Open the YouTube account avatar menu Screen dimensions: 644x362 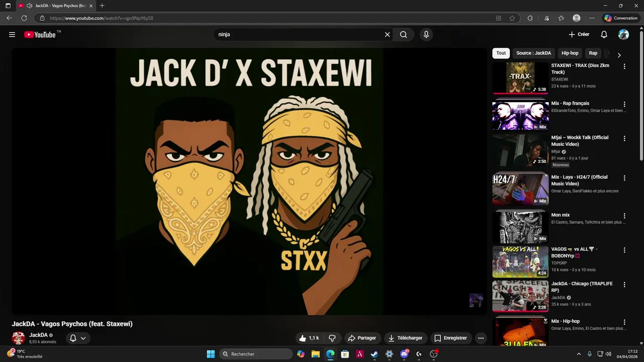point(623,35)
